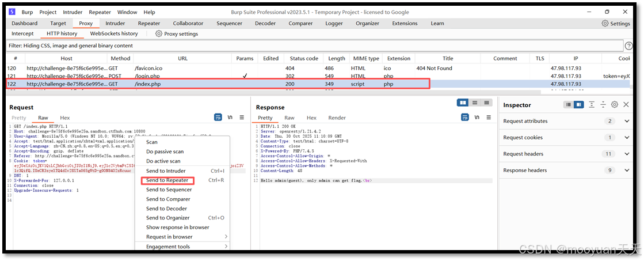Screen dimensions: 644x261
Task: Collapse all Inspector sections icon
Action: tap(603, 105)
